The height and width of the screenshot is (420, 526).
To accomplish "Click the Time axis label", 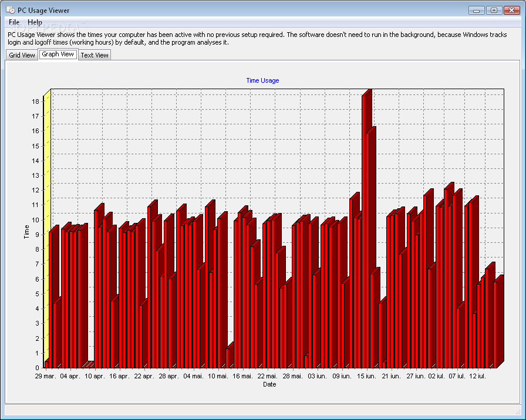I will pyautogui.click(x=26, y=232).
